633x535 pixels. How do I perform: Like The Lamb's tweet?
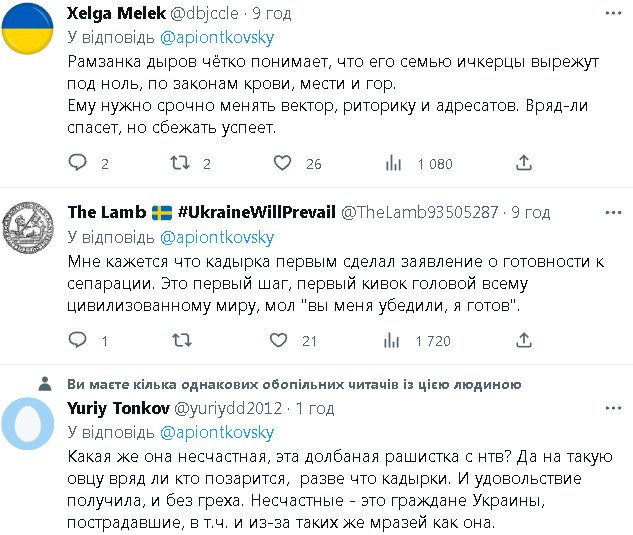click(x=282, y=341)
